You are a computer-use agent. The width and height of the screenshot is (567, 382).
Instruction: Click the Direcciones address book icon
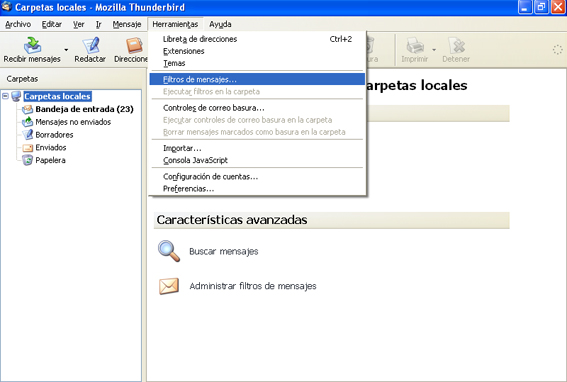point(134,45)
